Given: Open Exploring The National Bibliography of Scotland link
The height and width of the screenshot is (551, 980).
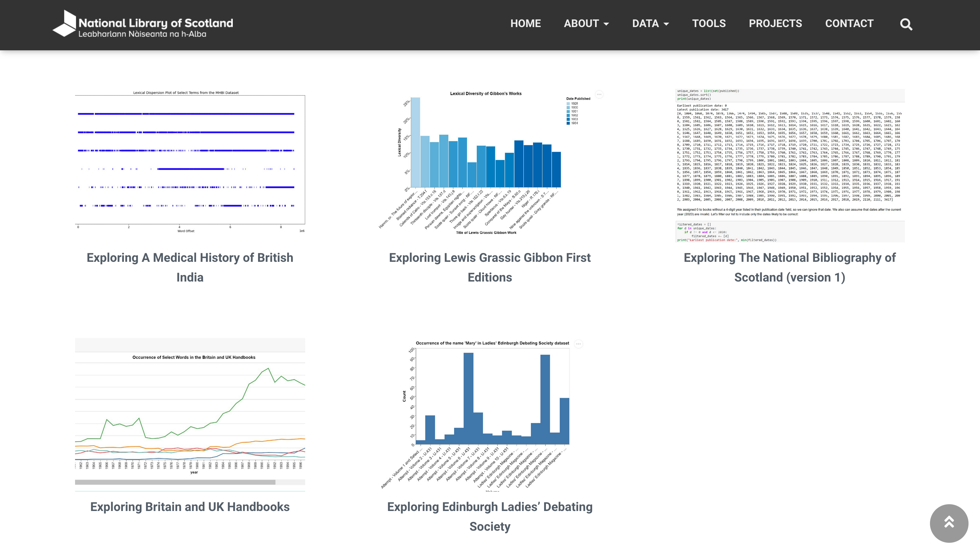Looking at the screenshot, I should 789,267.
